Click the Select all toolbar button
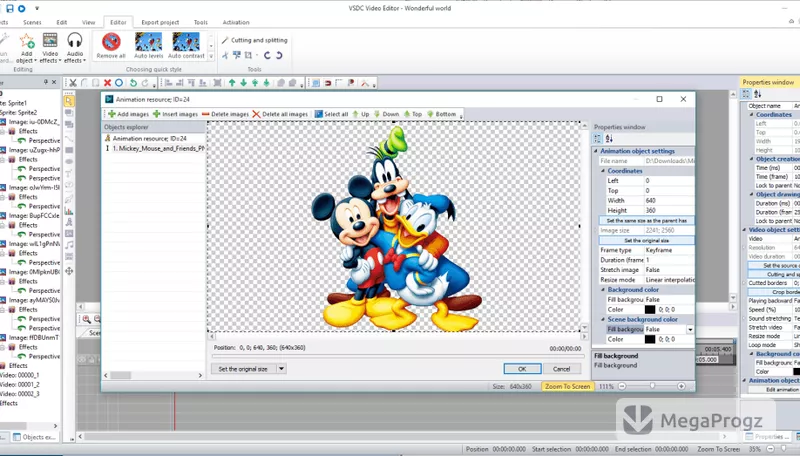 [331, 114]
